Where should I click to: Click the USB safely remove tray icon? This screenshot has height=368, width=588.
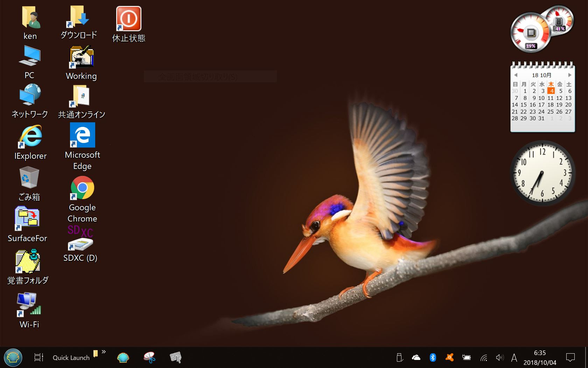399,357
